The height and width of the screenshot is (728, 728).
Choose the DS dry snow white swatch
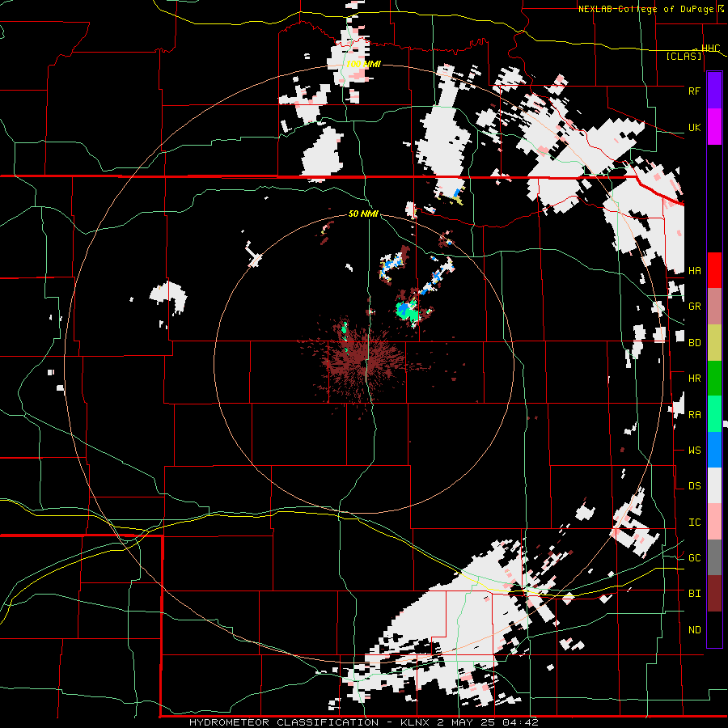click(714, 485)
